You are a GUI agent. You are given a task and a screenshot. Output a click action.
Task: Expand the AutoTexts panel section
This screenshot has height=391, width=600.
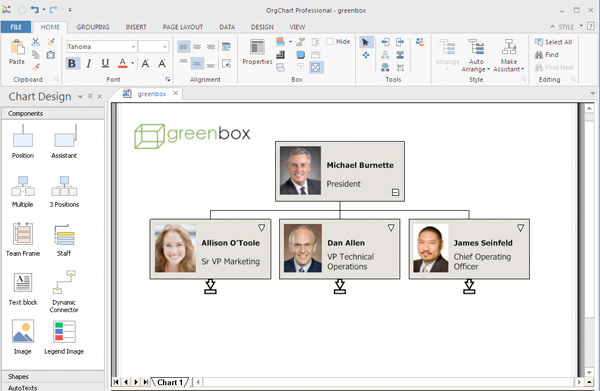click(53, 387)
